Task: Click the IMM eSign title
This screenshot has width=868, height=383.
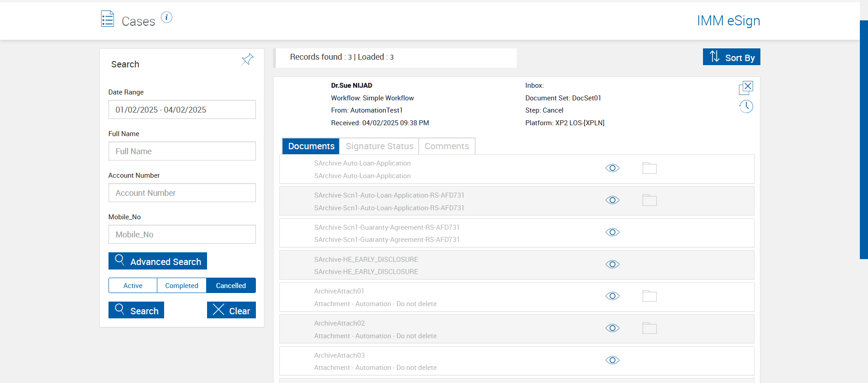Action: tap(728, 21)
